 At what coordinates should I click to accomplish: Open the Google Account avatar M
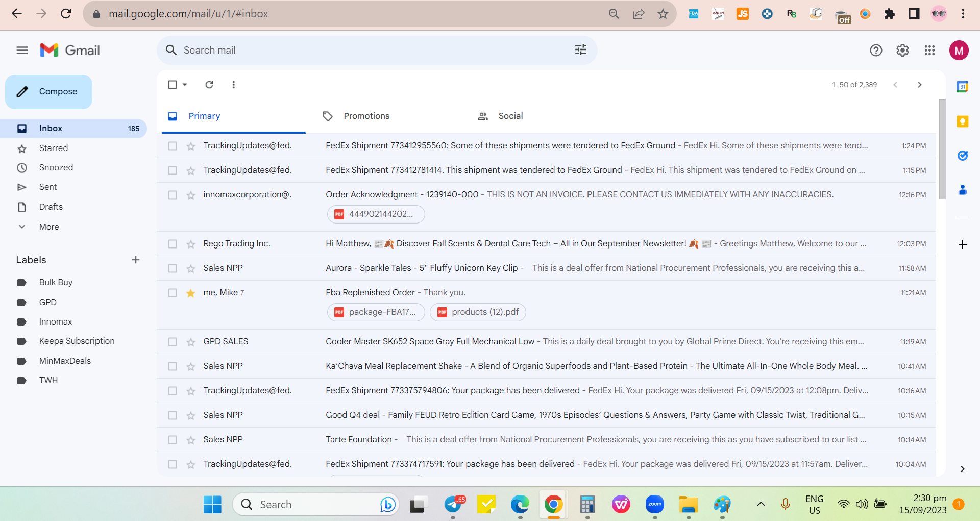(959, 50)
